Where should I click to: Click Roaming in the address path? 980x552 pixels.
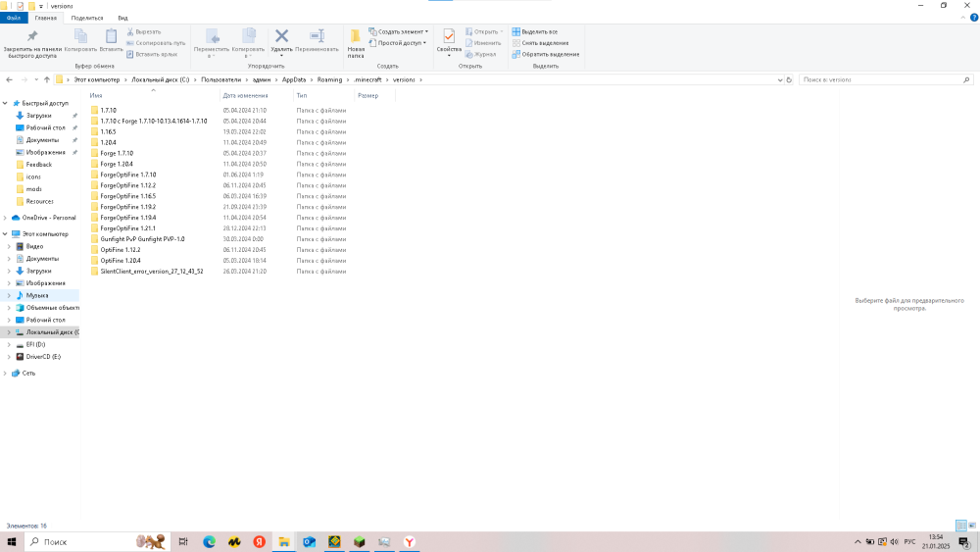329,80
